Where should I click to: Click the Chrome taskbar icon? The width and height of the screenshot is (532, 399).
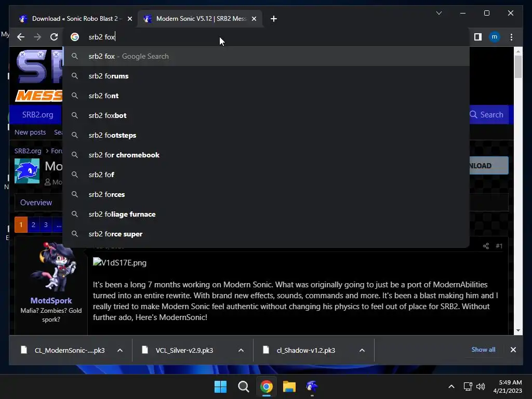267,387
